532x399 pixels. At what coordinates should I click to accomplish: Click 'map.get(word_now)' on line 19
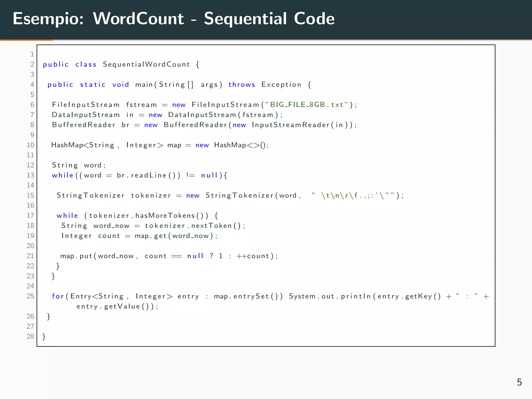[174, 236]
